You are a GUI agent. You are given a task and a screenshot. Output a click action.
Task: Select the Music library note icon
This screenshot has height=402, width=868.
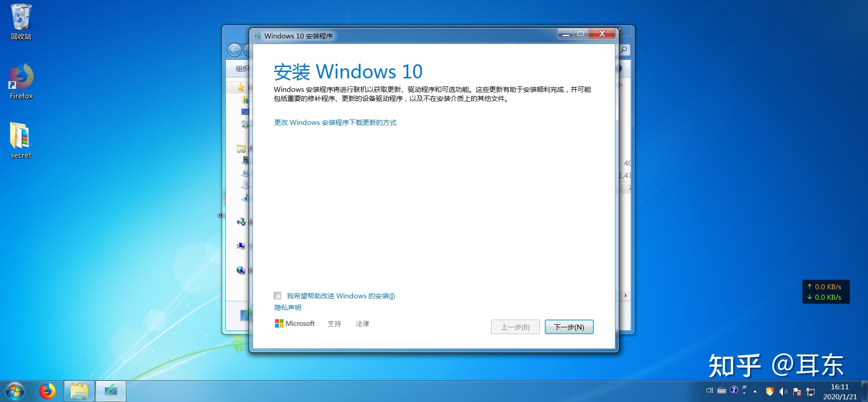(x=245, y=197)
